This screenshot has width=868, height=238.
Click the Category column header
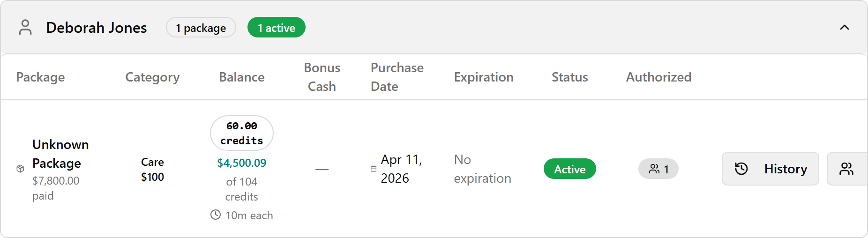(152, 77)
